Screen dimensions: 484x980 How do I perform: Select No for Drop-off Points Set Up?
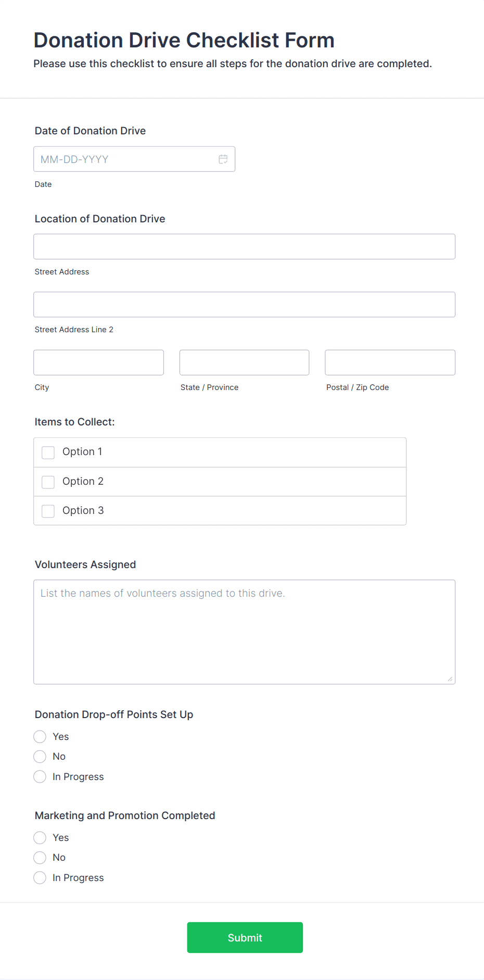(x=40, y=757)
